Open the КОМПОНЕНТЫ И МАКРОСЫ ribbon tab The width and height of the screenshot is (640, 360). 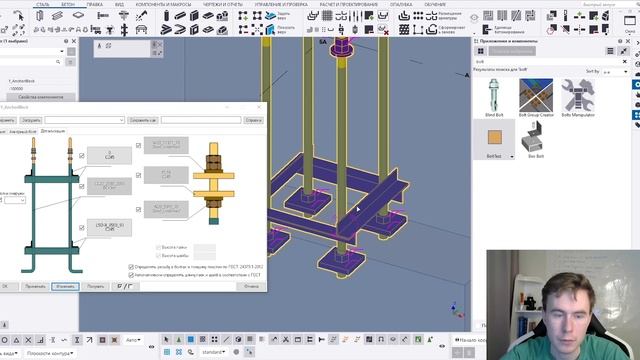(x=163, y=4)
